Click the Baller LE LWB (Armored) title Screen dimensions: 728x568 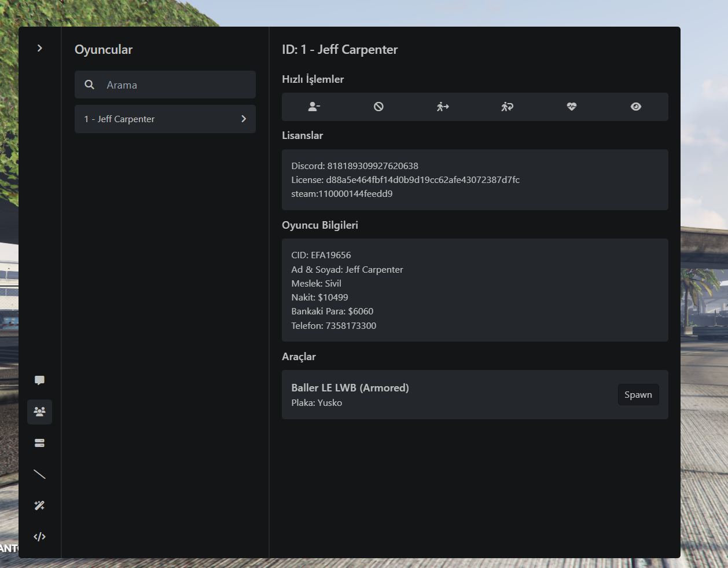coord(350,388)
